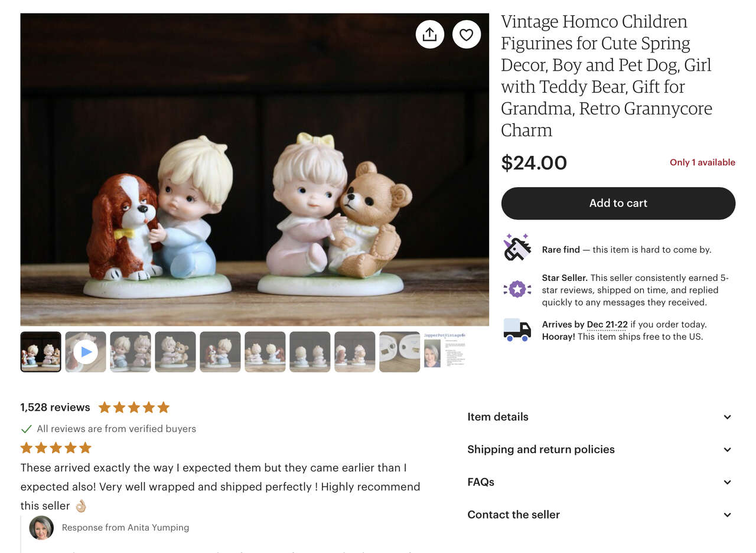Click the review's five-star rating
756x553 pixels.
pos(56,448)
